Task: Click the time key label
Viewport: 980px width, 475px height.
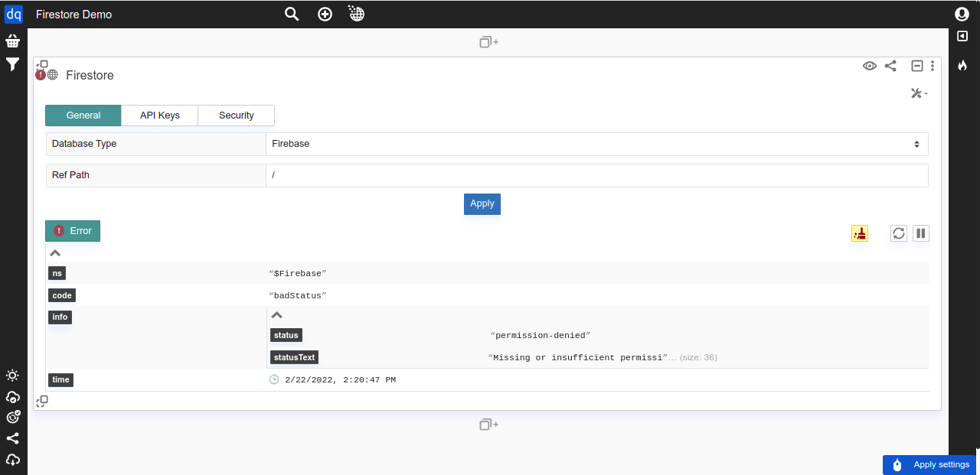Action: coord(60,379)
